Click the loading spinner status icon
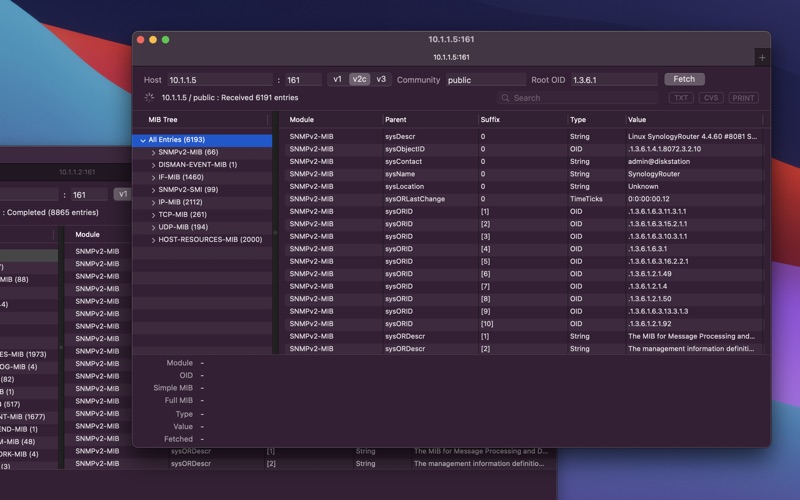The image size is (800, 500). pos(149,97)
